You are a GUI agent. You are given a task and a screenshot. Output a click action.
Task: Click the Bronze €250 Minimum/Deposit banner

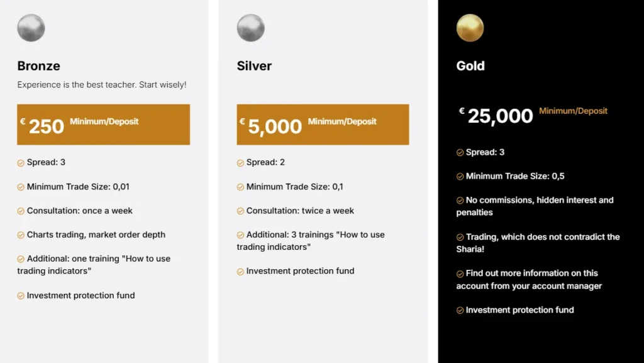click(x=103, y=125)
